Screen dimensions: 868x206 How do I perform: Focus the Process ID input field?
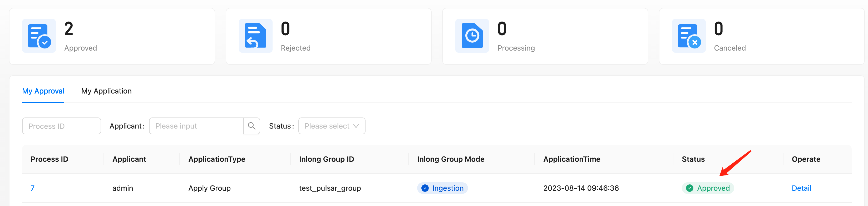[x=61, y=126]
